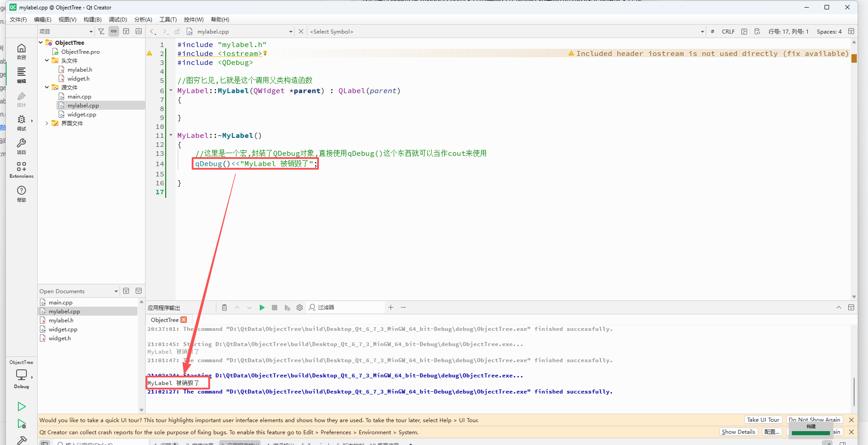The height and width of the screenshot is (445, 868).
Task: Click the Take UI Tour button
Action: (x=763, y=420)
